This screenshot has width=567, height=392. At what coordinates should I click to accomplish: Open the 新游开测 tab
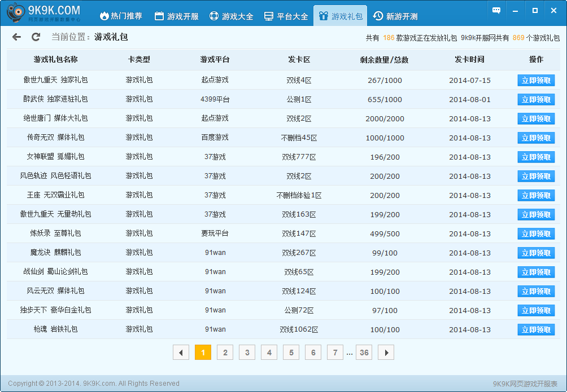(x=395, y=16)
